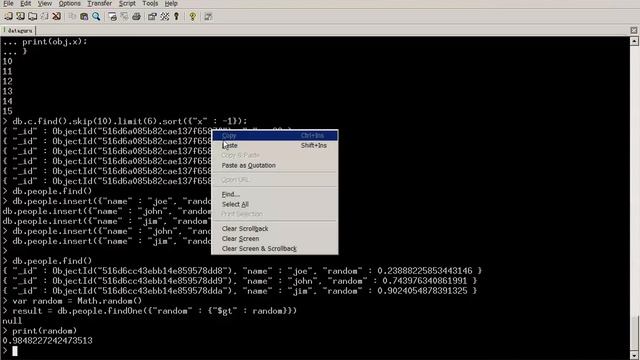Open the Tools menu
The image size is (640, 360).
(x=150, y=3)
